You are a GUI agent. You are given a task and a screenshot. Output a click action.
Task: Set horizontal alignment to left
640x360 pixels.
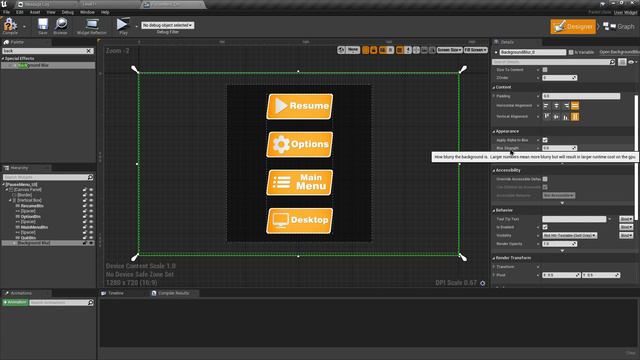point(547,106)
